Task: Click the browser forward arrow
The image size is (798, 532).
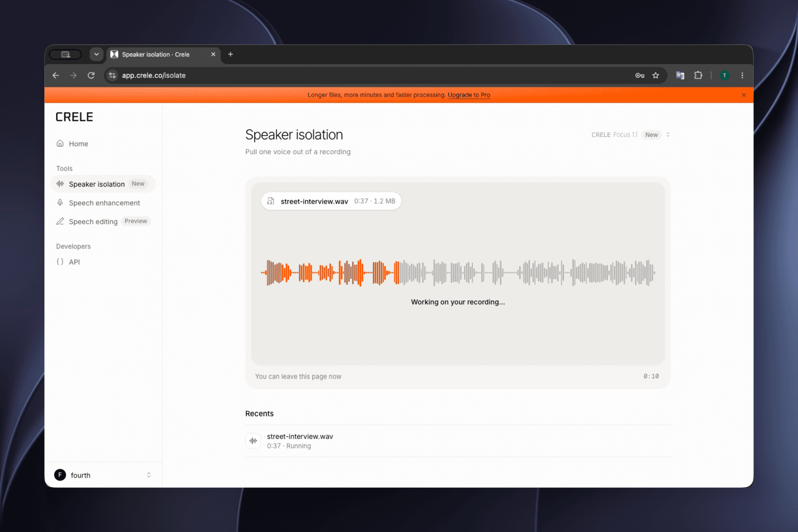Action: (73, 75)
